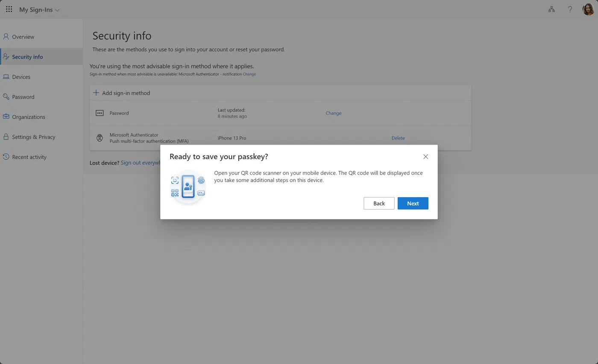This screenshot has width=598, height=364.
Task: Click the Overview person icon
Action: coord(6,37)
